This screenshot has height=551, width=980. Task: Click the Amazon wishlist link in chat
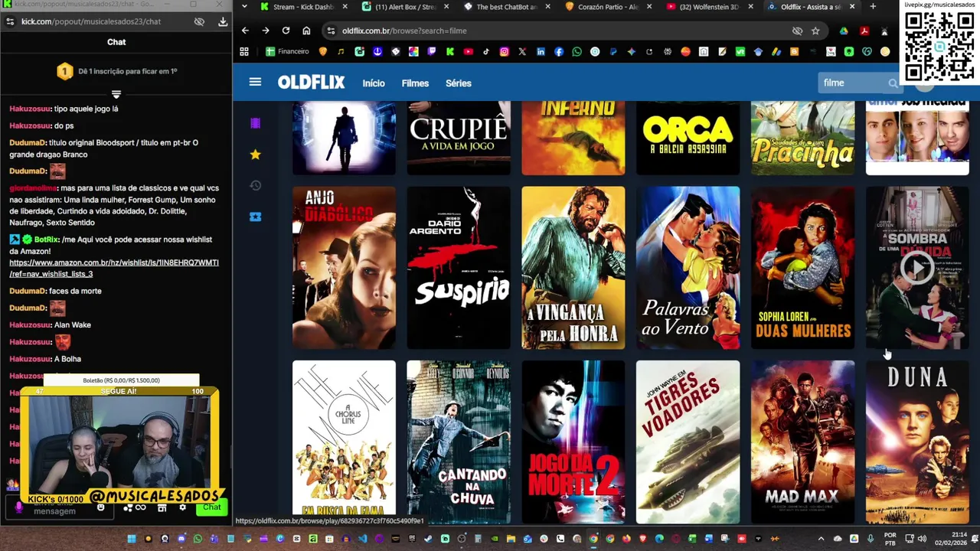(114, 268)
